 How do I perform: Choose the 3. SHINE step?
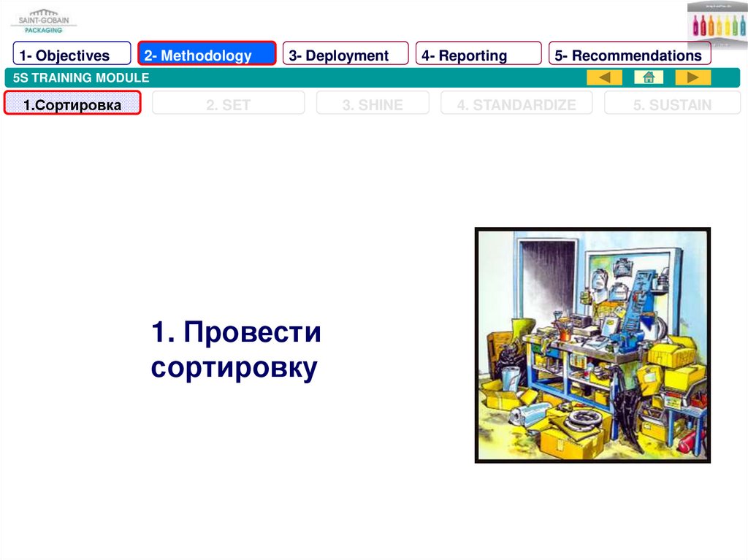click(x=373, y=104)
